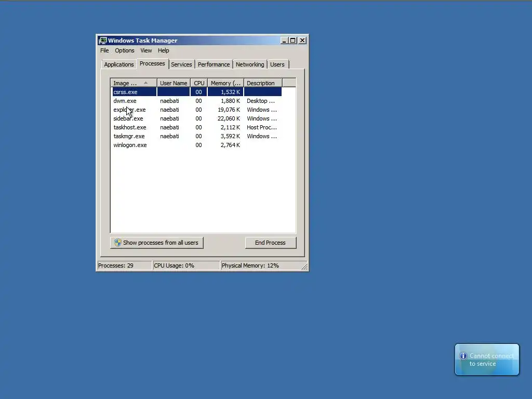Open the Options menu
The image size is (532, 399).
(125, 50)
